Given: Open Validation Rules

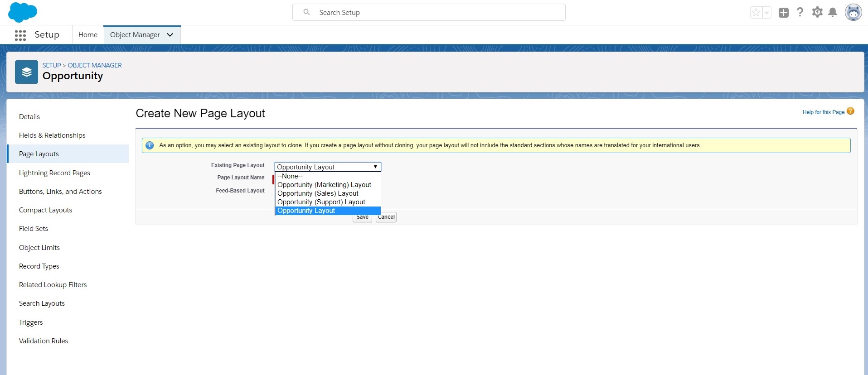Looking at the screenshot, I should tap(44, 341).
